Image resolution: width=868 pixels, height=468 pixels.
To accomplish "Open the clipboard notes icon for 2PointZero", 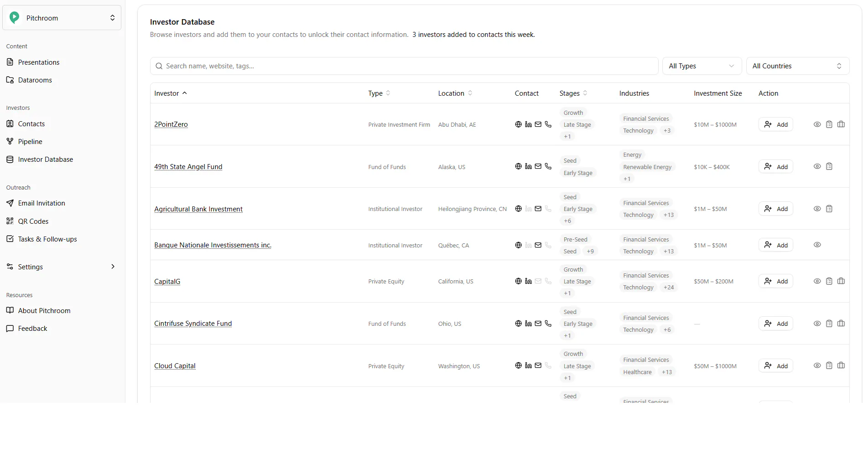I will click(829, 124).
